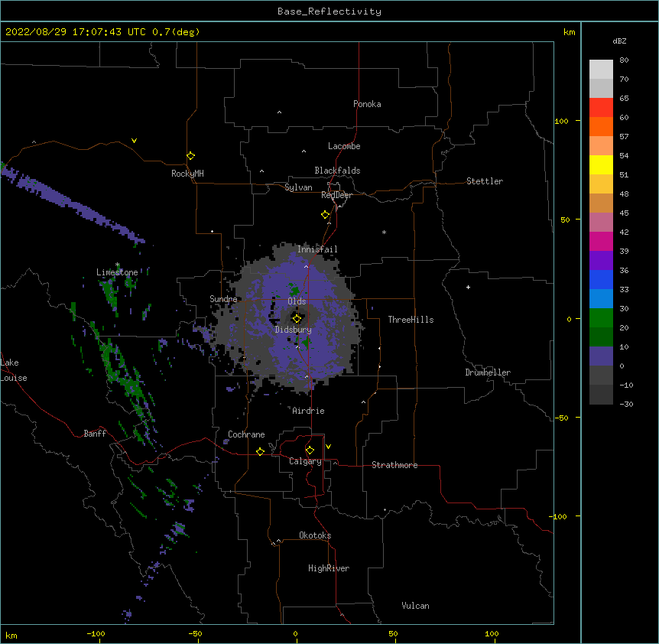Screen dimensions: 659x644
Task: Click the Airdrie city label
Action: click(308, 411)
